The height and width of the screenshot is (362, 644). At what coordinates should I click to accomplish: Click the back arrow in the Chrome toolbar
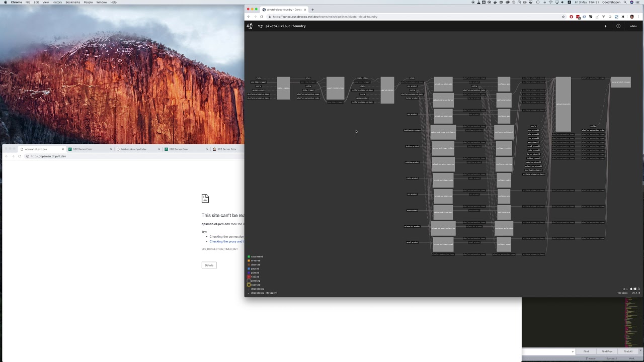[249, 17]
